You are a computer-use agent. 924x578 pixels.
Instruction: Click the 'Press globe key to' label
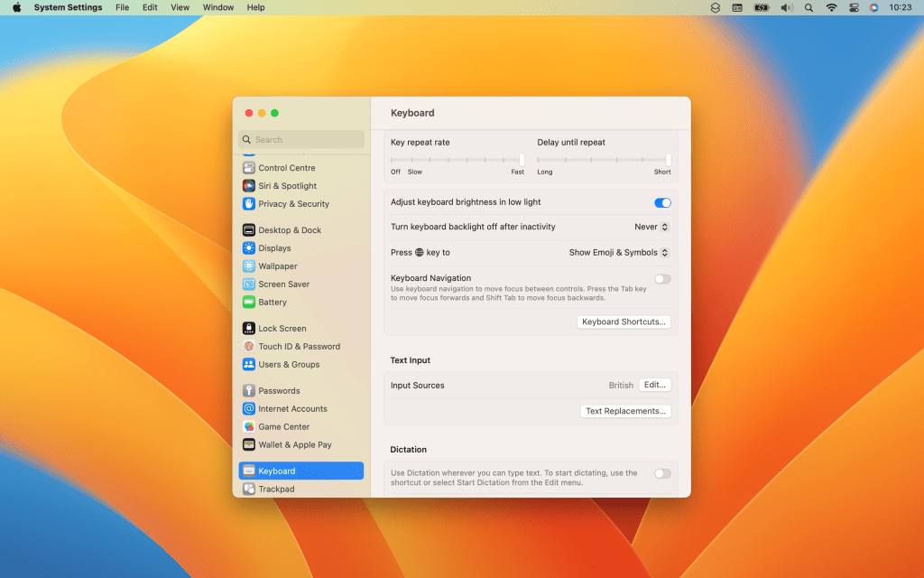(x=420, y=253)
